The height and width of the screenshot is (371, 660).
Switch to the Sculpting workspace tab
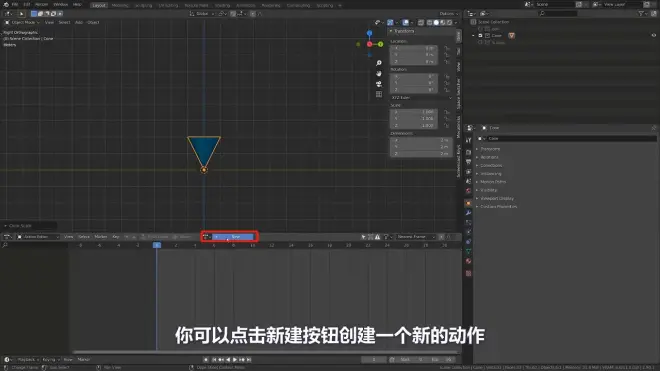point(144,5)
